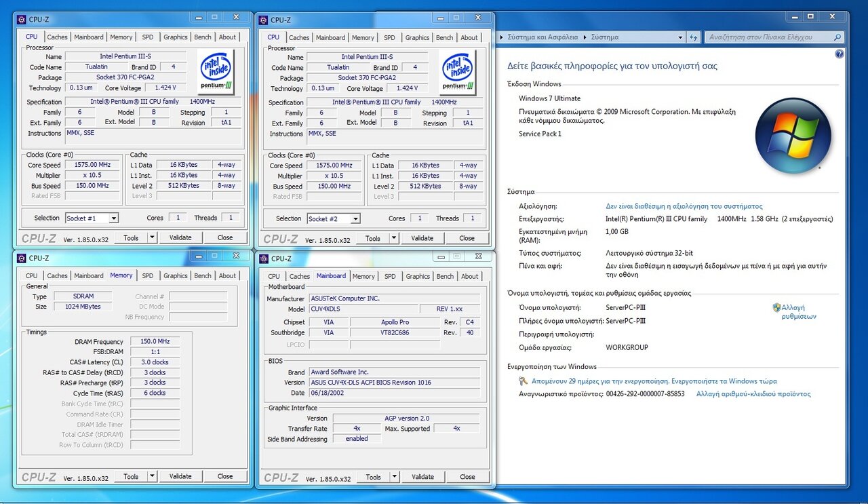The image size is (868, 504).
Task: Click the magnifier icon in the Control Panel search box
Action: [x=837, y=37]
